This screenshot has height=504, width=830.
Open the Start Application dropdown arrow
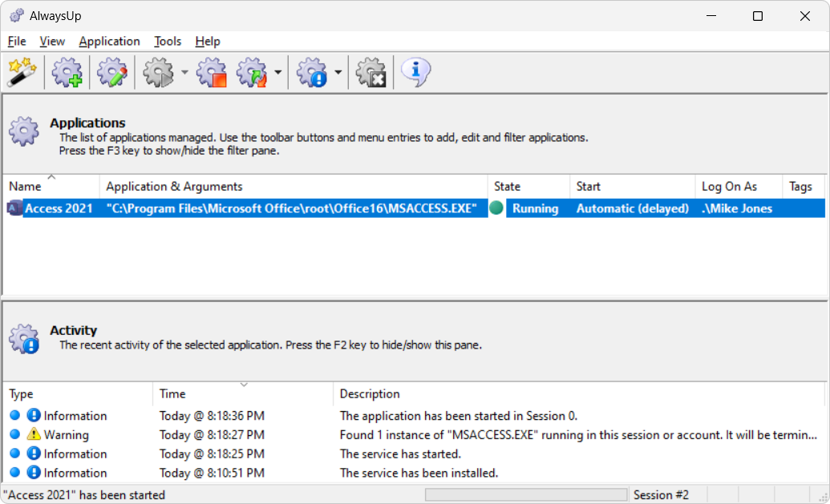pos(184,72)
